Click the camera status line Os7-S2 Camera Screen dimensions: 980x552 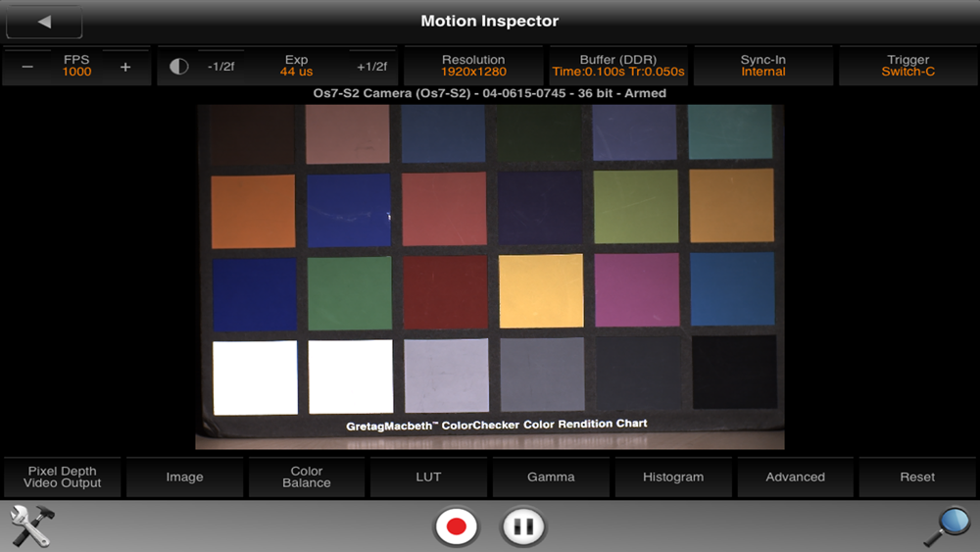[489, 93]
